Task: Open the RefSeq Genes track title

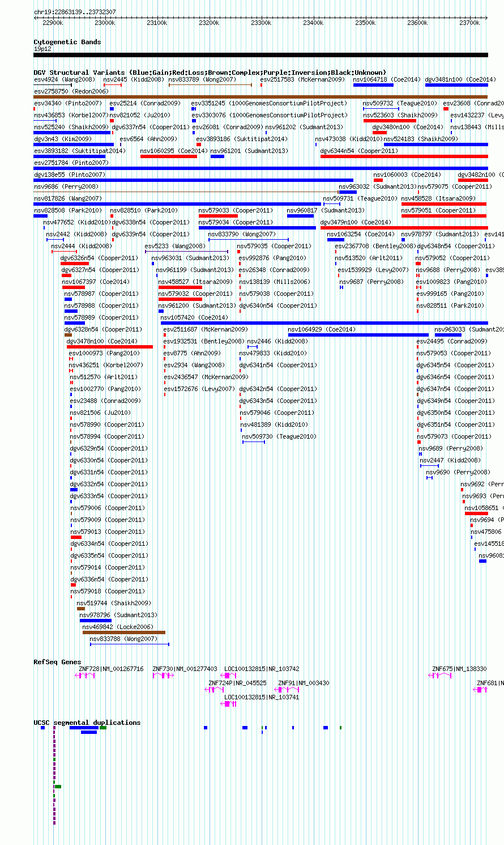Action: (x=57, y=662)
